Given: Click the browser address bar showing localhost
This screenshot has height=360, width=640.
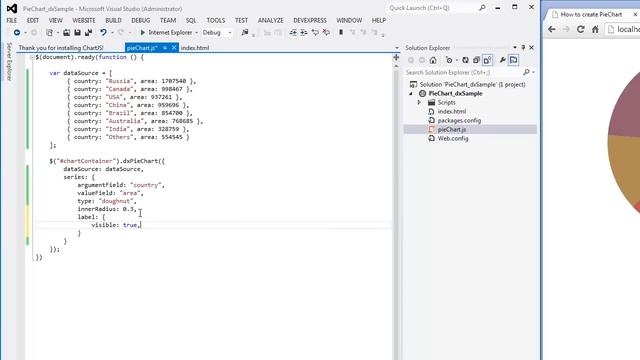Looking at the screenshot, I should (x=622, y=29).
